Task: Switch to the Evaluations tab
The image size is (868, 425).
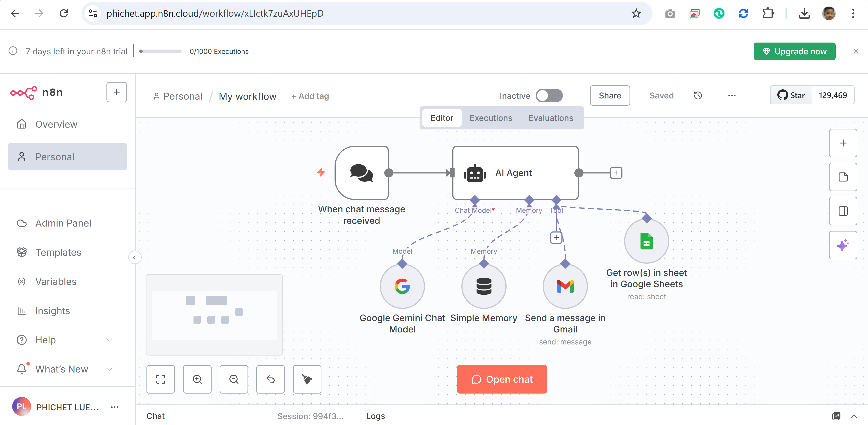Action: point(551,118)
